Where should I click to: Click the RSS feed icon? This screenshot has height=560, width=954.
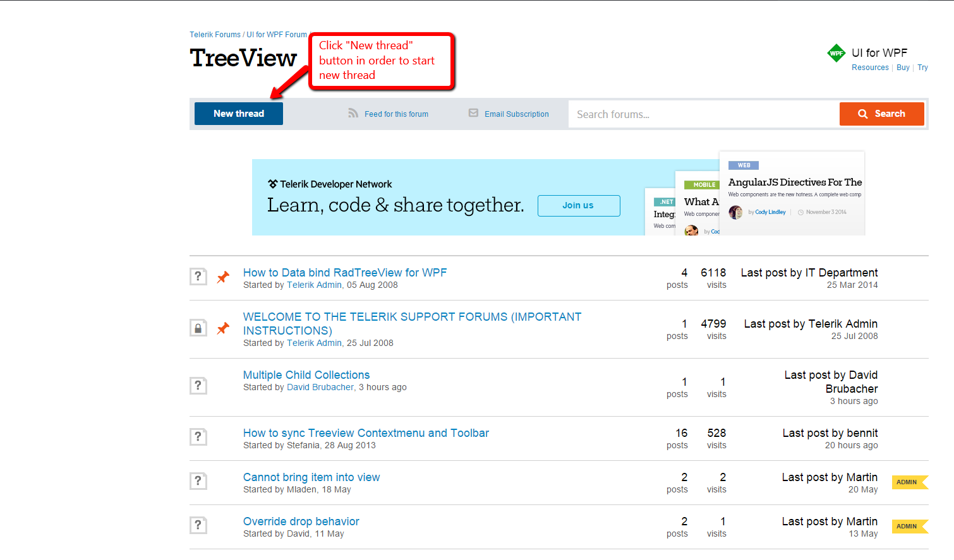353,113
